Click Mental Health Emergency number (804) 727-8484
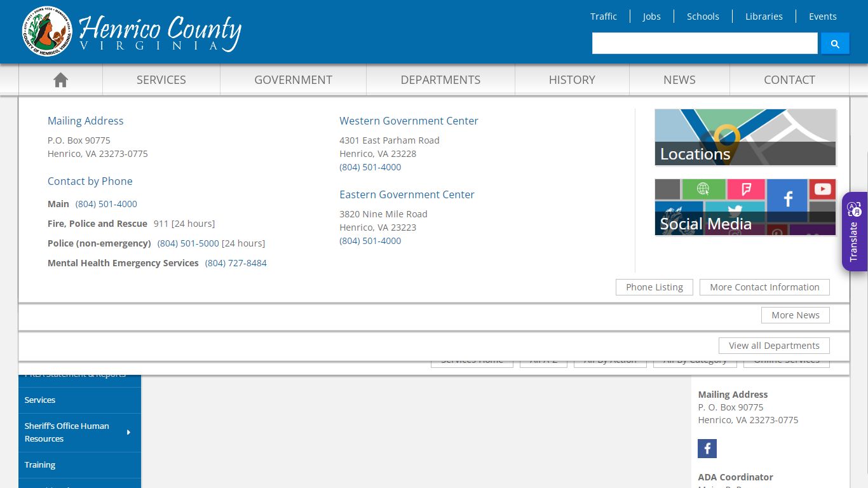 tap(236, 263)
